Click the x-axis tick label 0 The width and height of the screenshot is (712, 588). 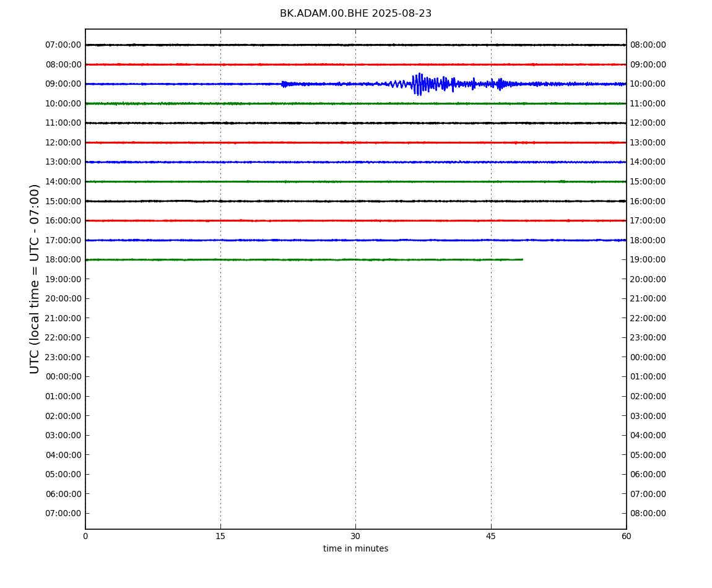coord(85,537)
